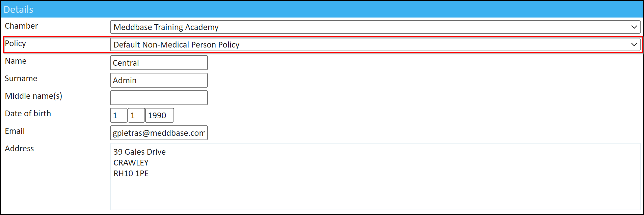The height and width of the screenshot is (215, 644).
Task: Click the Policy dropdown chevron arrow
Action: (634, 44)
